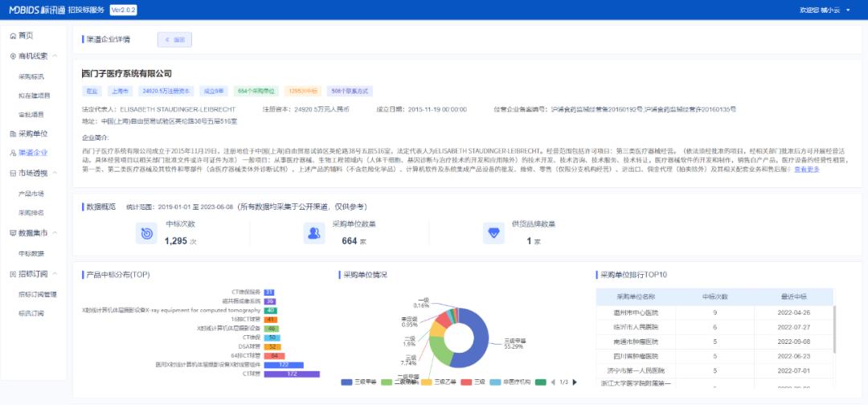Screen dimensions: 868x405
Task: Toggle the 三级 red legend swatch
Action: coord(467,382)
